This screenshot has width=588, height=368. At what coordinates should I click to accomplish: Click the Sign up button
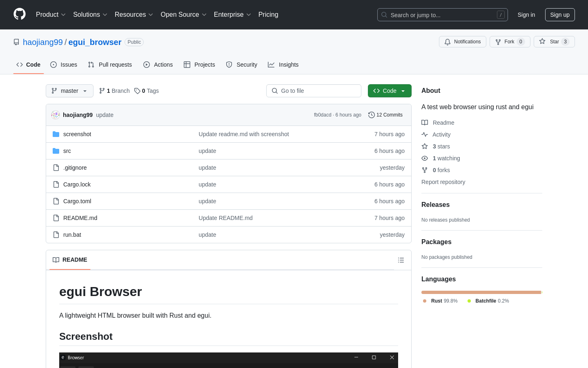[x=560, y=15]
